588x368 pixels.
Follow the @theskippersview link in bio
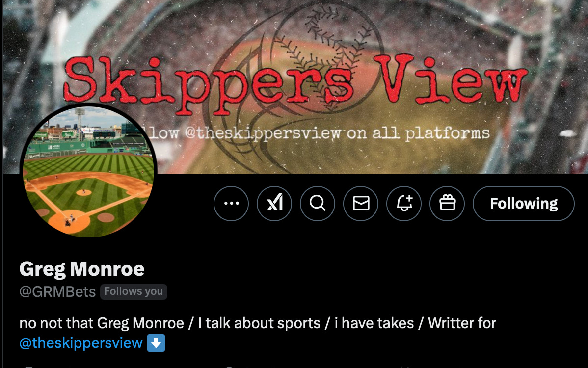pos(81,343)
